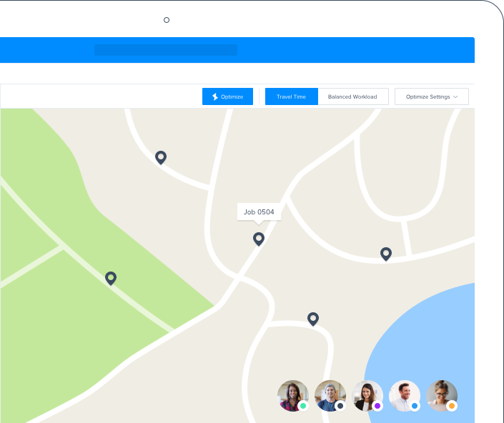
Task: Click the darker field in the blue header
Action: pos(166,50)
